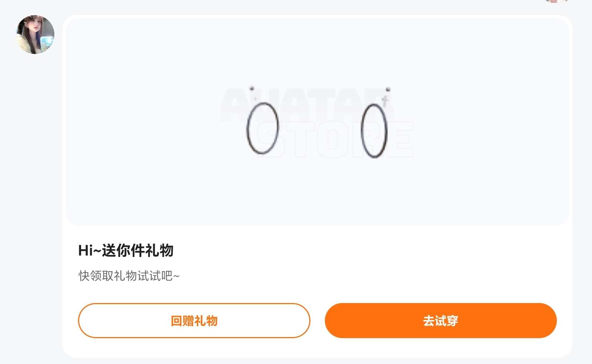Tap the 回赠礼物 outlined button
592x364 pixels.
[x=194, y=320]
